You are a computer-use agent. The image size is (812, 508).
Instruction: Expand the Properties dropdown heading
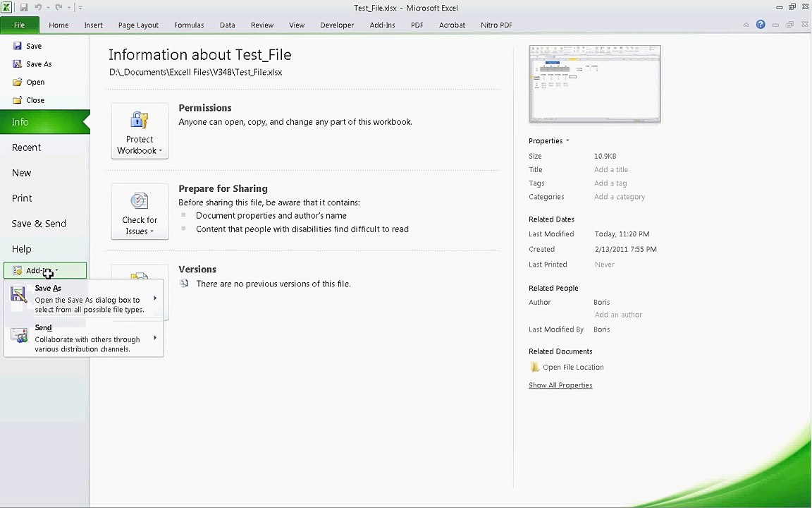click(548, 140)
